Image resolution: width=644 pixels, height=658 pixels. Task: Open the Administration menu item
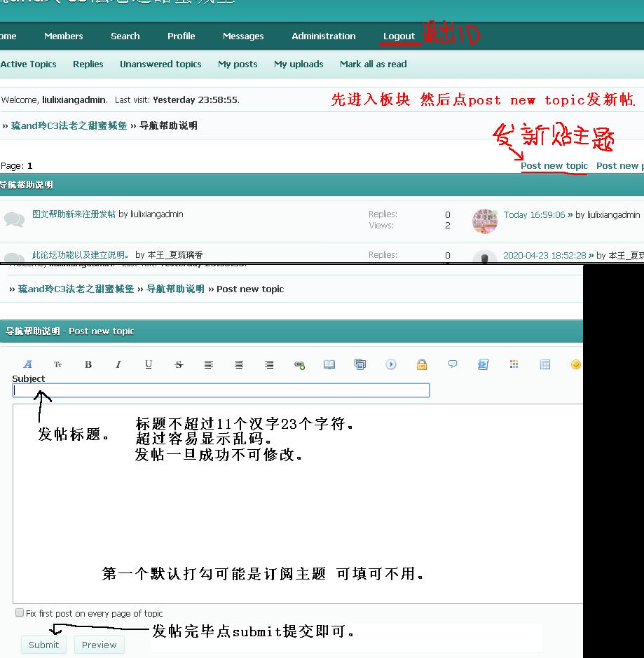[x=324, y=36]
